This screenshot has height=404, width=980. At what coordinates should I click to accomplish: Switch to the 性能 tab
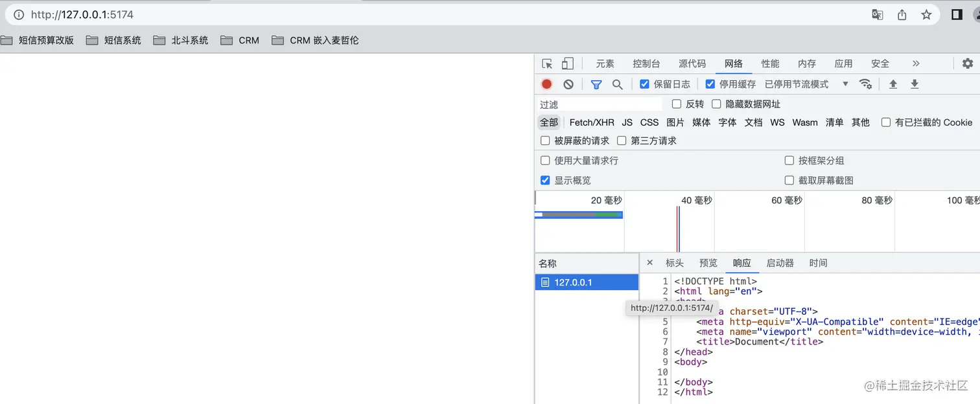pos(771,63)
